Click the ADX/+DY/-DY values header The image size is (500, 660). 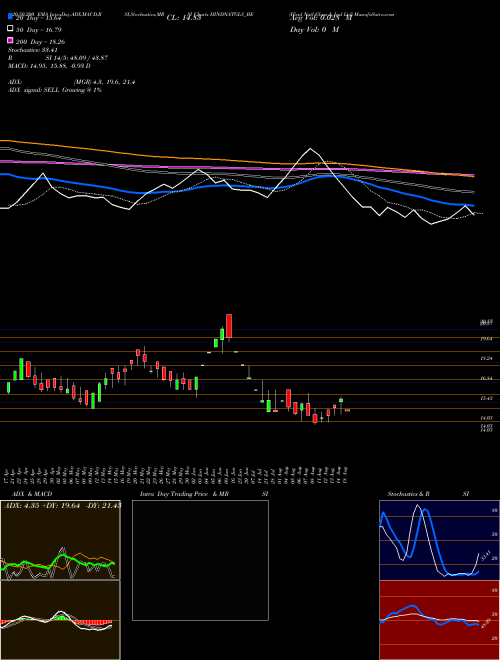pos(62,506)
